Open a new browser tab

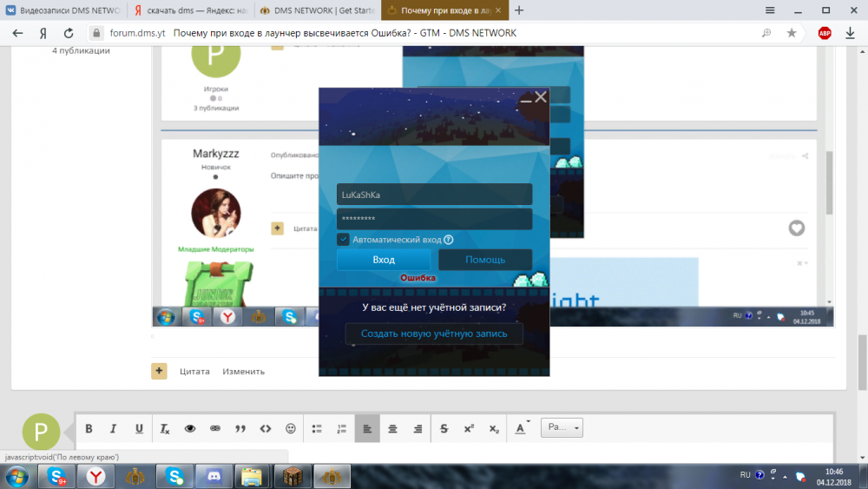click(x=519, y=10)
